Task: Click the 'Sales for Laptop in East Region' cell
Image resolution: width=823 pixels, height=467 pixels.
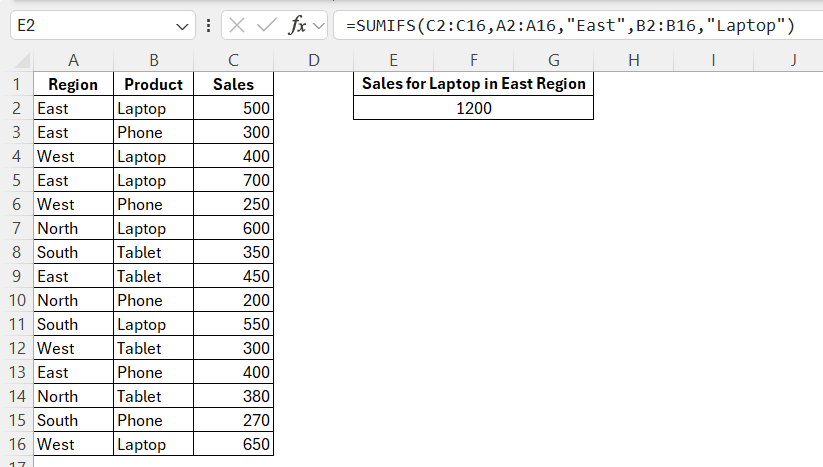Action: 473,84
